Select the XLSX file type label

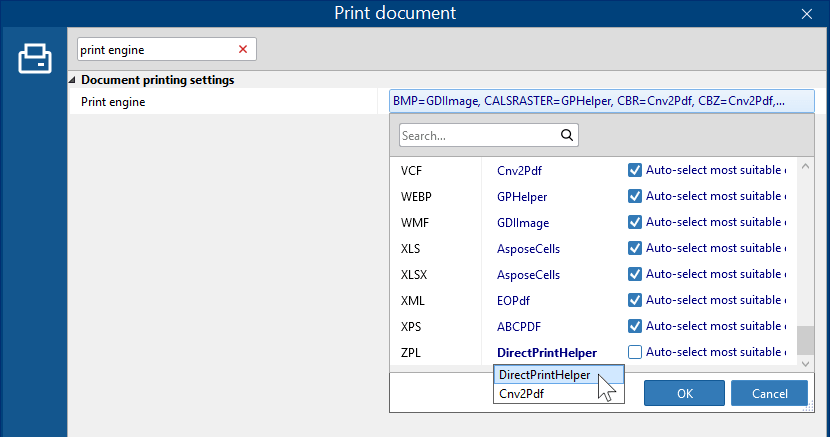click(x=413, y=275)
